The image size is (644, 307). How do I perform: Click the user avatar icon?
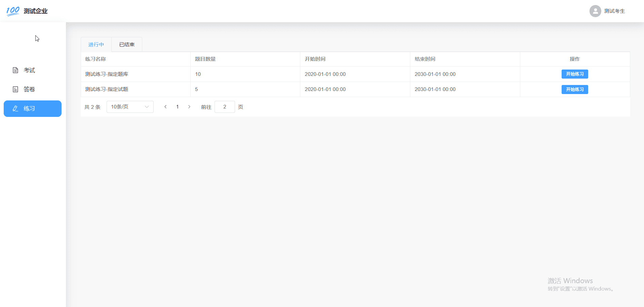point(595,11)
